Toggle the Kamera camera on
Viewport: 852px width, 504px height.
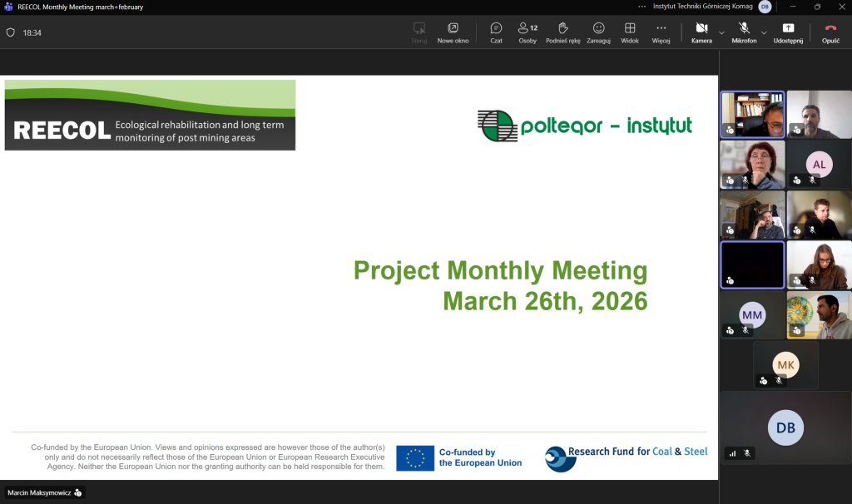coord(701,32)
